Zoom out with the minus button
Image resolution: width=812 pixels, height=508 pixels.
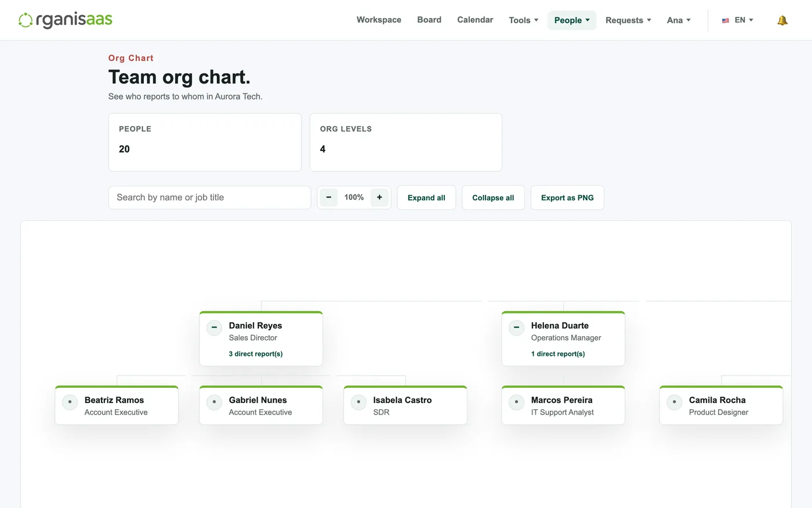point(328,197)
